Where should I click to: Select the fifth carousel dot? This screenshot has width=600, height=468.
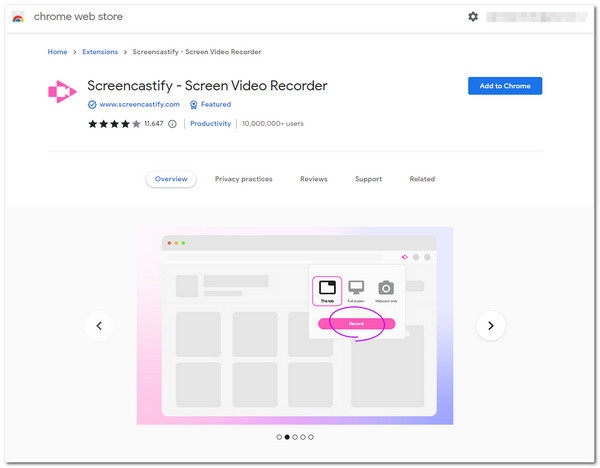pos(311,437)
